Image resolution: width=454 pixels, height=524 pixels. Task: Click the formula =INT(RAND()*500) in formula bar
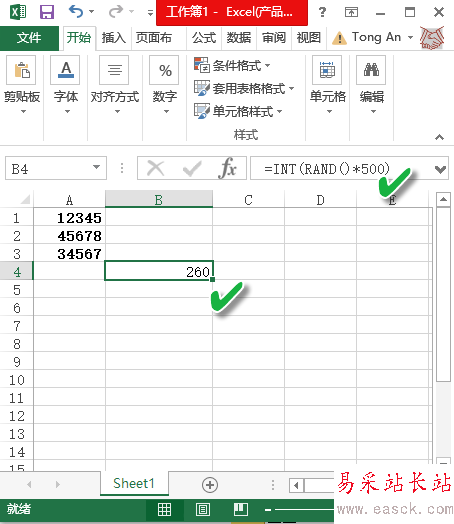pyautogui.click(x=327, y=169)
